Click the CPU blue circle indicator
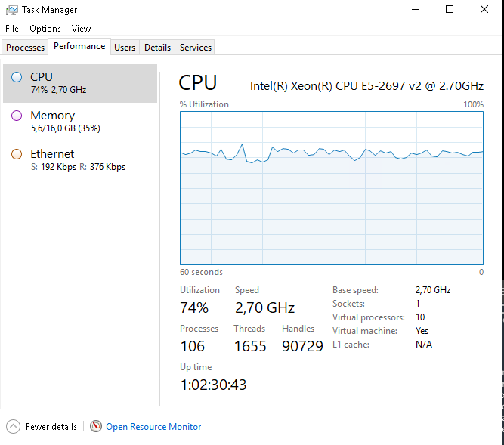Image resolution: width=504 pixels, height=445 pixels. coord(17,77)
